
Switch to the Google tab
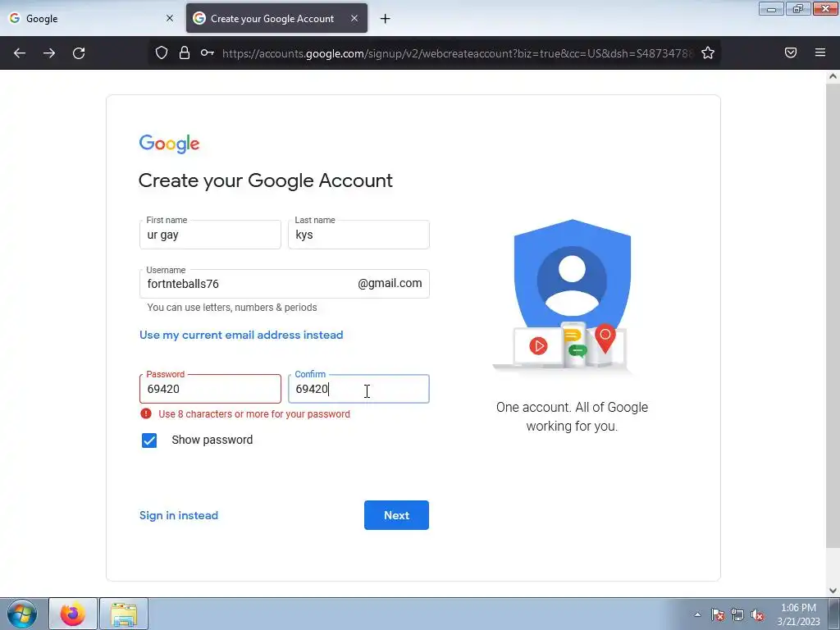(x=91, y=18)
